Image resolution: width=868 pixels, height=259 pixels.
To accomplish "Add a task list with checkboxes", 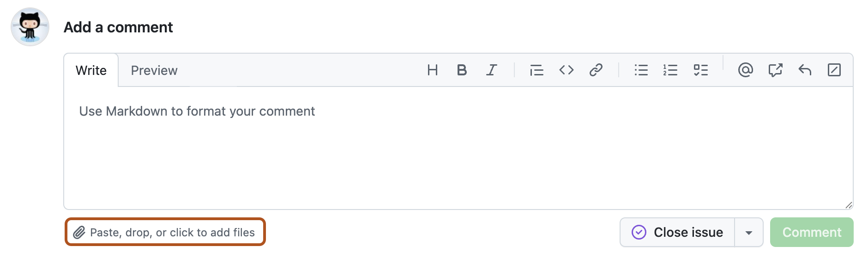I will point(700,70).
